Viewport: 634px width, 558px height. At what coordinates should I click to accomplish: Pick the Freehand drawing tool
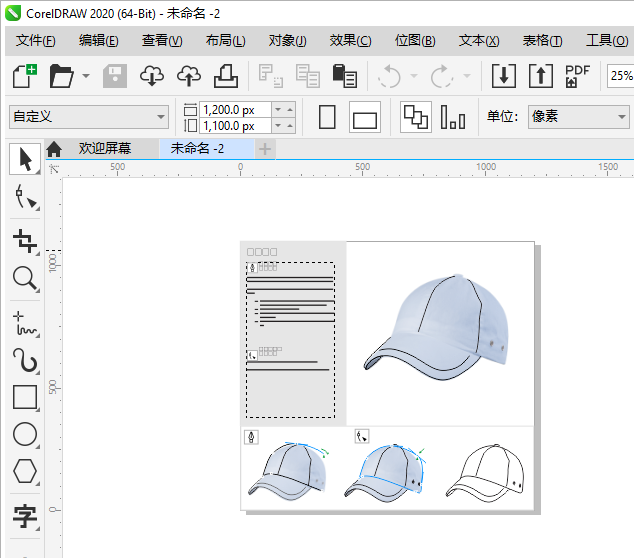coord(24,321)
